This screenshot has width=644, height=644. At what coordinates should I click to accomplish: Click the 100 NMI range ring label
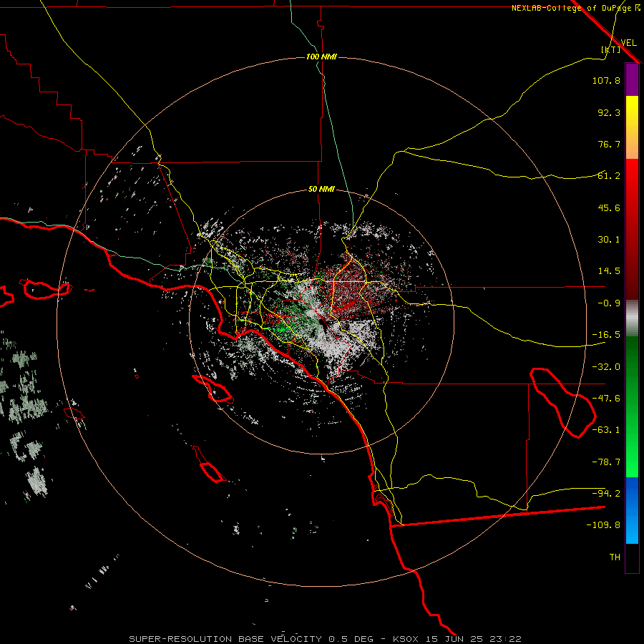point(321,57)
